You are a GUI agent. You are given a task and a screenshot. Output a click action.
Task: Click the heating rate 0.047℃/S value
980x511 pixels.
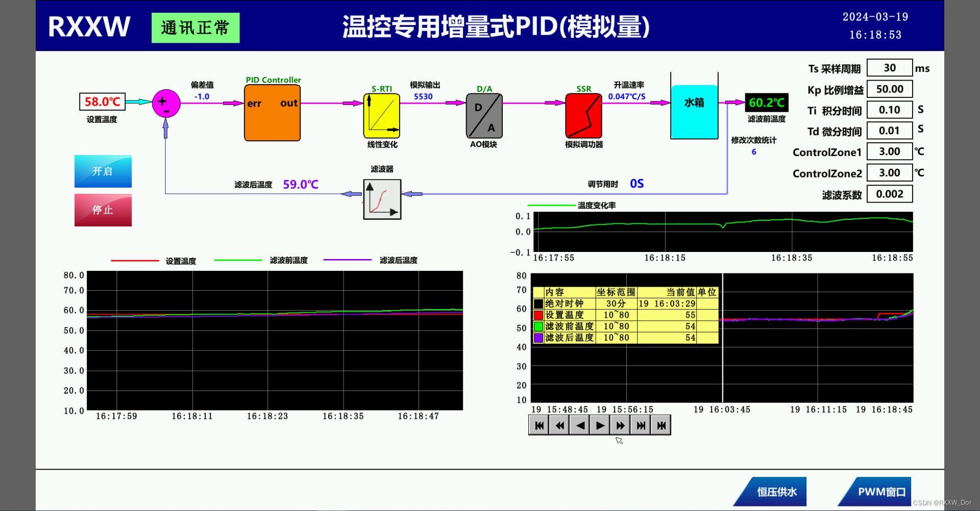[x=627, y=96]
